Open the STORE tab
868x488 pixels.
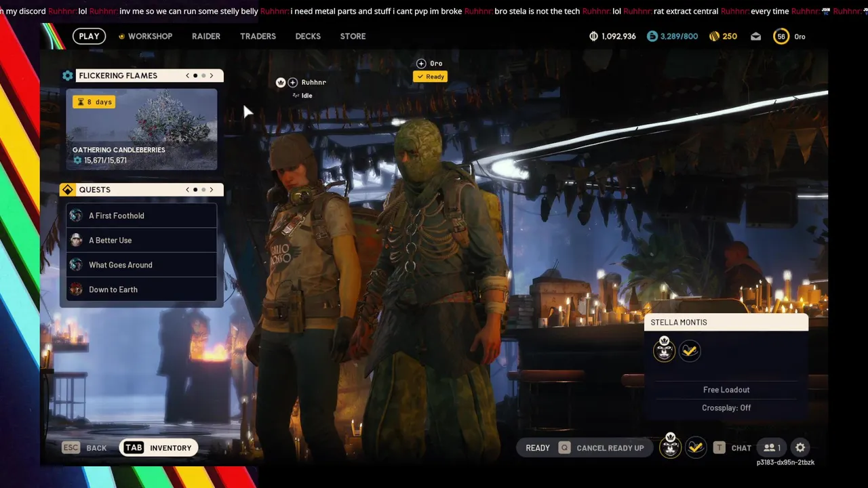pyautogui.click(x=353, y=36)
